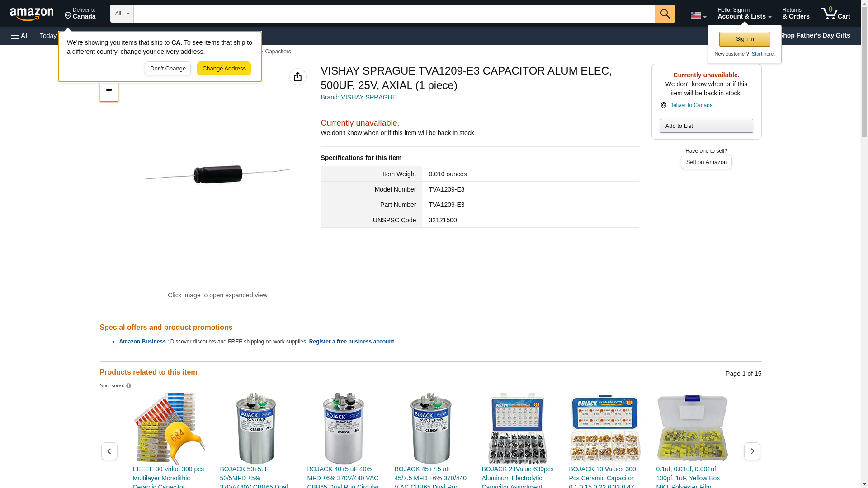Click the yellow Sign in button
Viewport: 868px width, 488px height.
coord(745,39)
